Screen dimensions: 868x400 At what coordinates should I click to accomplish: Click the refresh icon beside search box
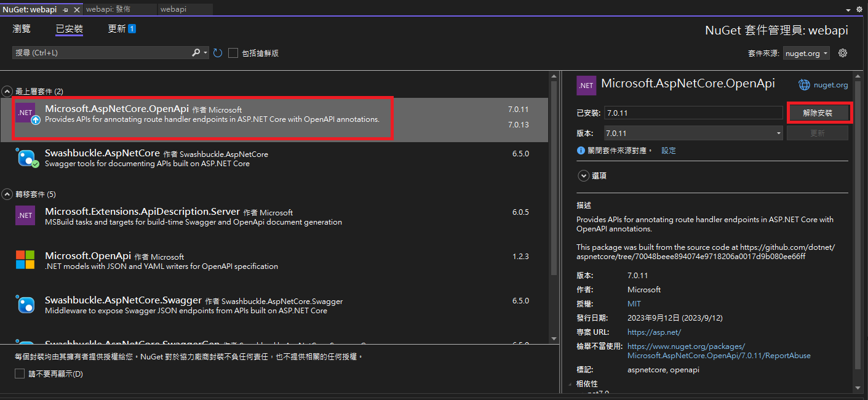pos(218,53)
